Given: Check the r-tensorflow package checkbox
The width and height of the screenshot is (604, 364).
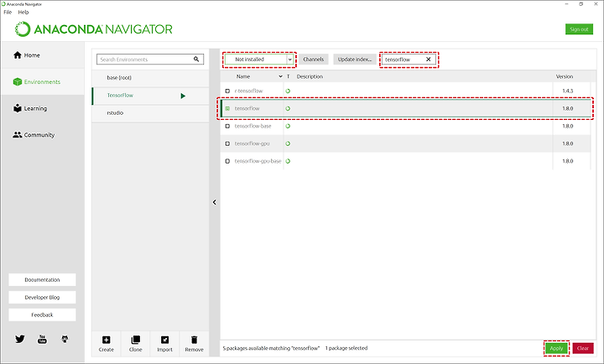Looking at the screenshot, I should (x=227, y=91).
